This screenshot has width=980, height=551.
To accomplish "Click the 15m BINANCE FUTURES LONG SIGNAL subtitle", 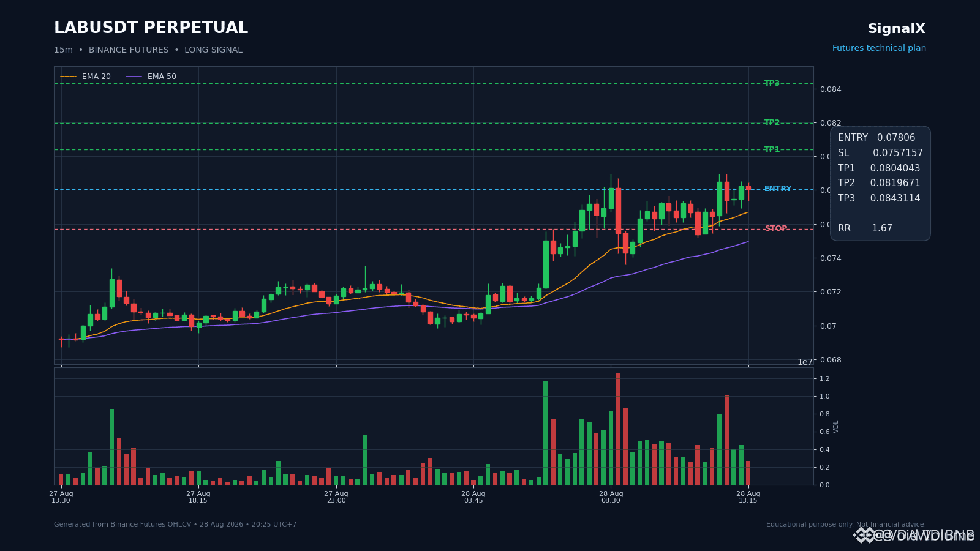I will tap(148, 50).
